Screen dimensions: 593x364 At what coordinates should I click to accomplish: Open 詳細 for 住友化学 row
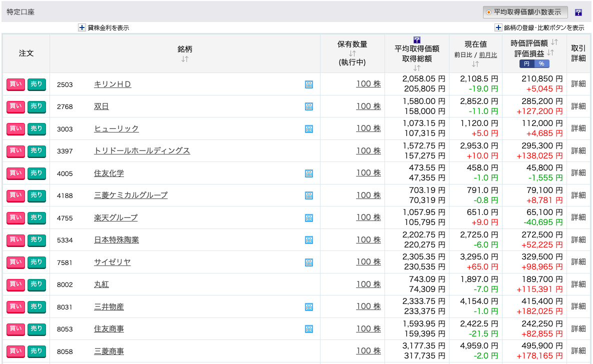(578, 173)
